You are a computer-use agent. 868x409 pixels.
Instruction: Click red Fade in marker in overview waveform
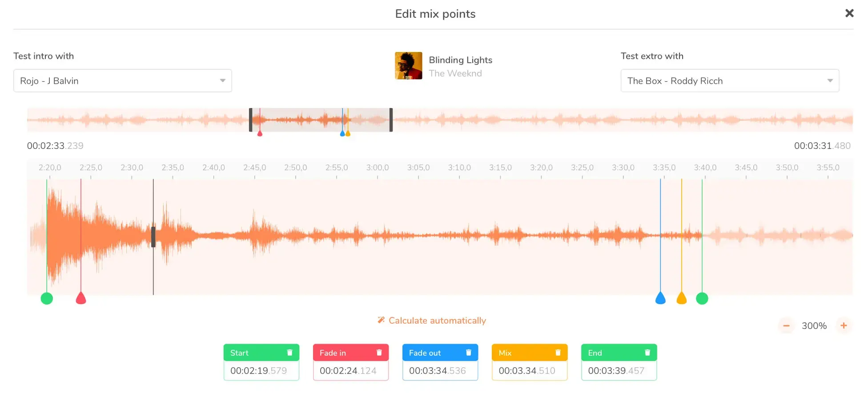point(260,133)
